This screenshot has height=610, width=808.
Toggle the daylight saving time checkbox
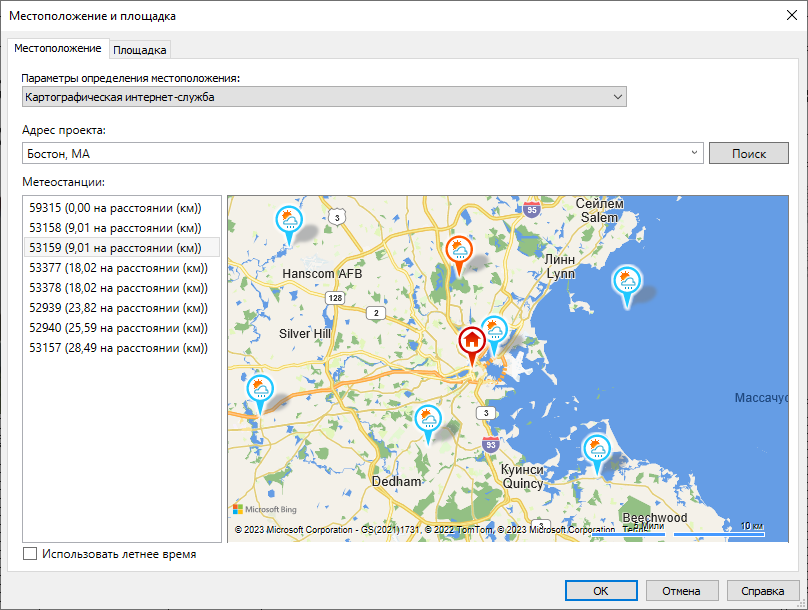click(x=30, y=554)
